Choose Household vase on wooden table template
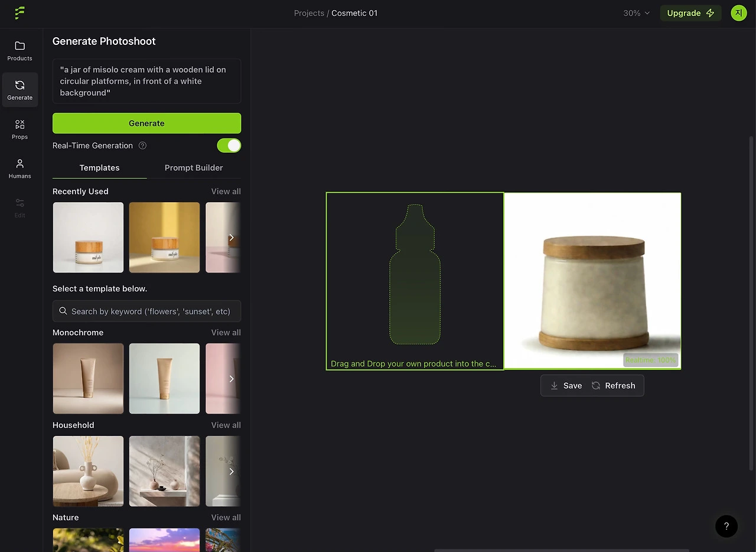The image size is (756, 552). [89, 472]
